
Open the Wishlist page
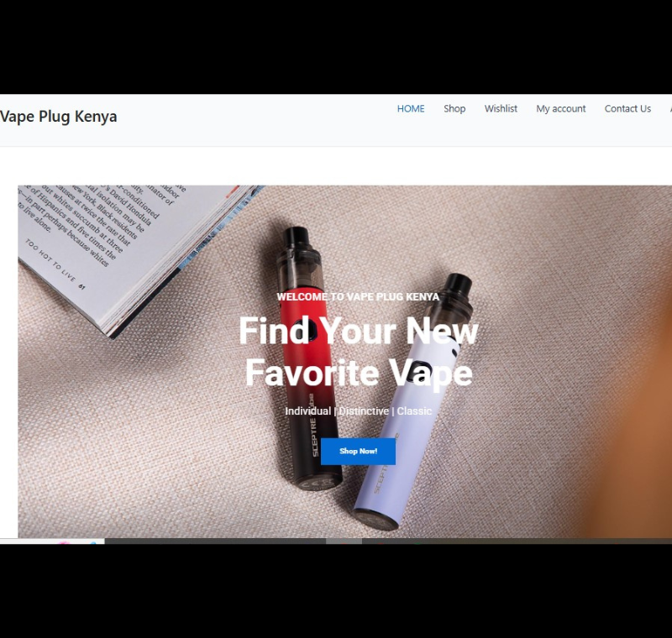coord(501,109)
